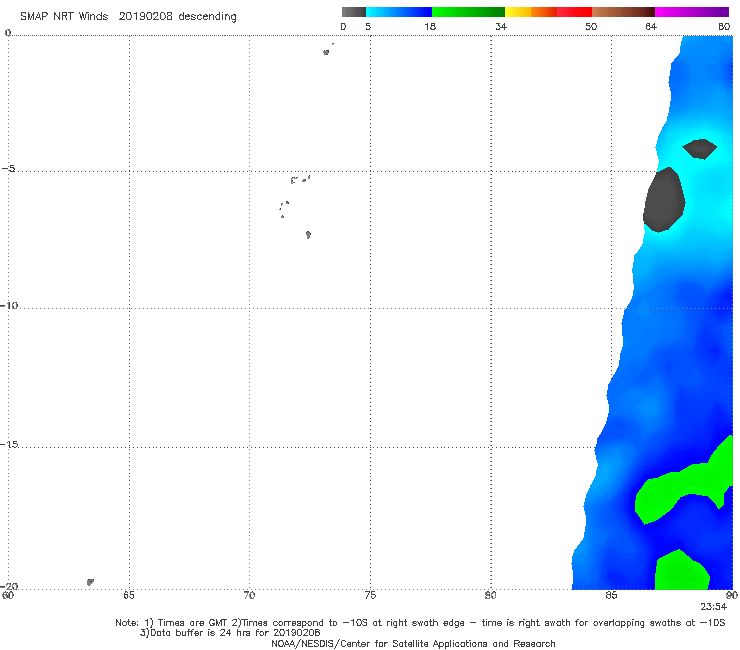
Task: Click the cyan-to-blue segment of the color scale
Action: pos(399,12)
